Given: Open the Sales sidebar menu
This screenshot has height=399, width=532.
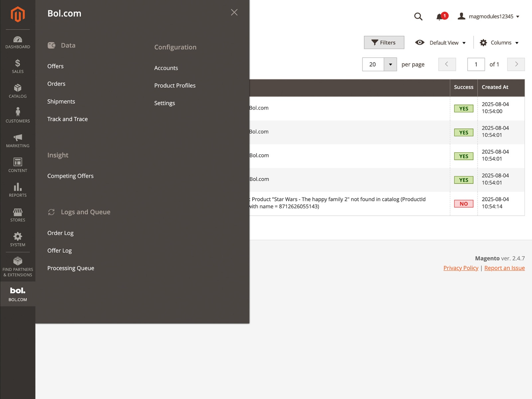Looking at the screenshot, I should pyautogui.click(x=18, y=66).
